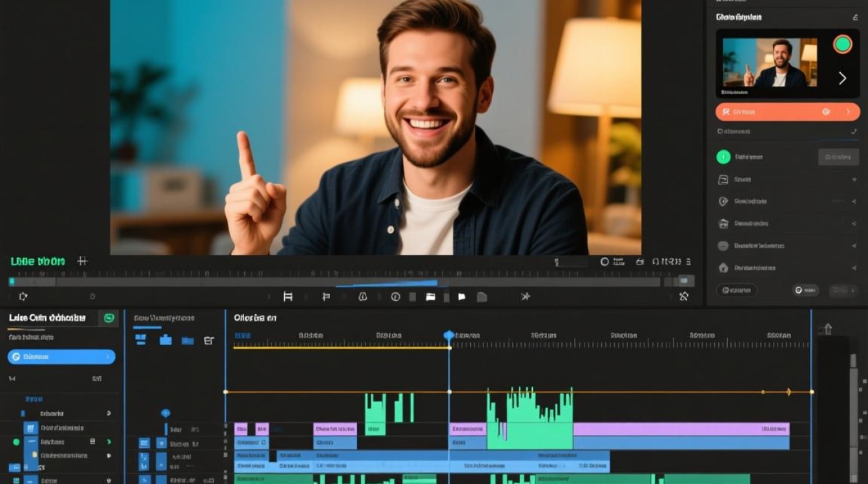This screenshot has width=868, height=484.
Task: Click the gray circle icon above the house icon
Action: [723, 246]
